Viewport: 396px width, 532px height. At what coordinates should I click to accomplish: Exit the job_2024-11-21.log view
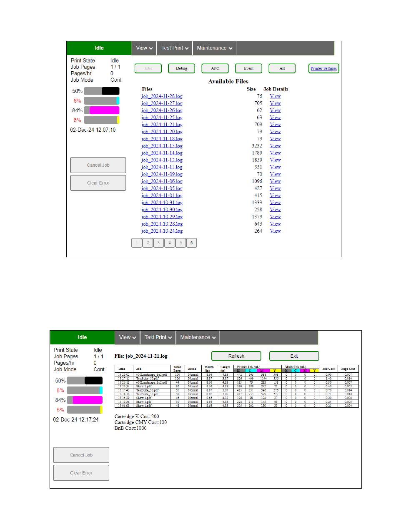[x=294, y=356]
